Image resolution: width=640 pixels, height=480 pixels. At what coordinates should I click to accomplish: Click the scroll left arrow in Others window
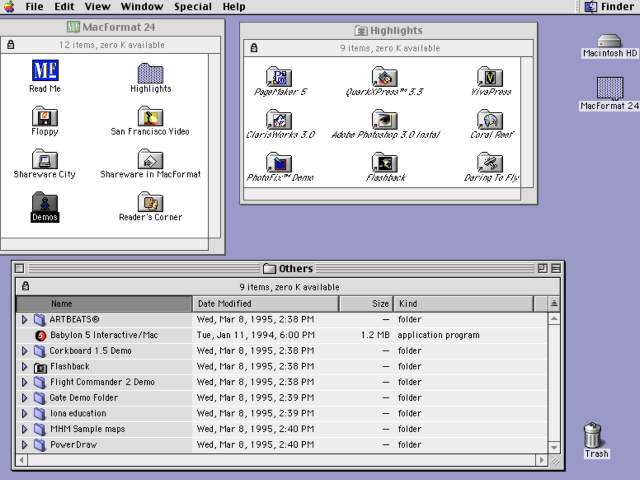[x=22, y=460]
